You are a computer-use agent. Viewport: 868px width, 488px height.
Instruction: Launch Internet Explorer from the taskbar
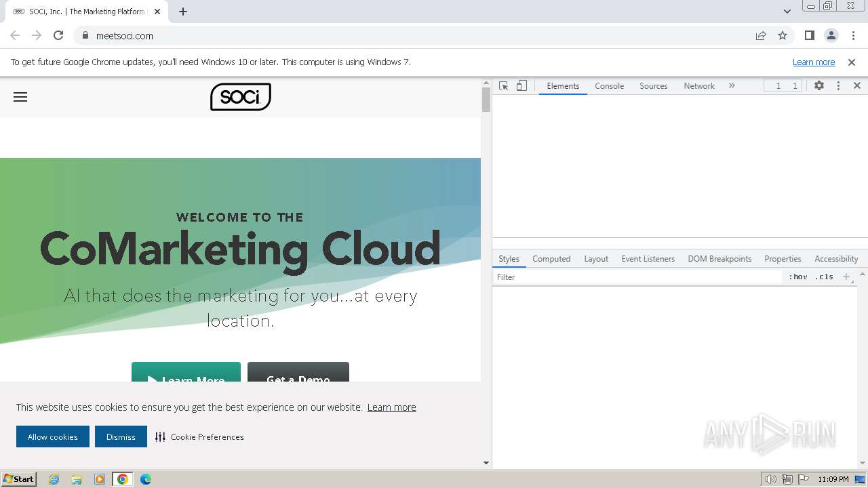tap(54, 479)
